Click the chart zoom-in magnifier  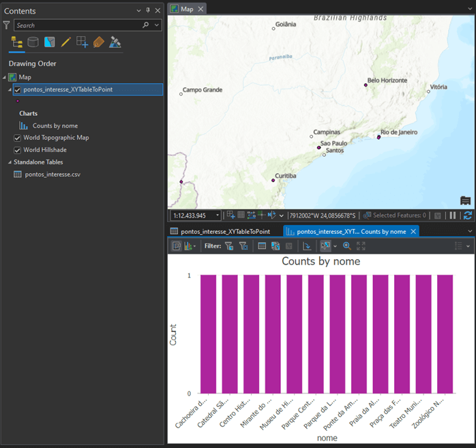(346, 245)
